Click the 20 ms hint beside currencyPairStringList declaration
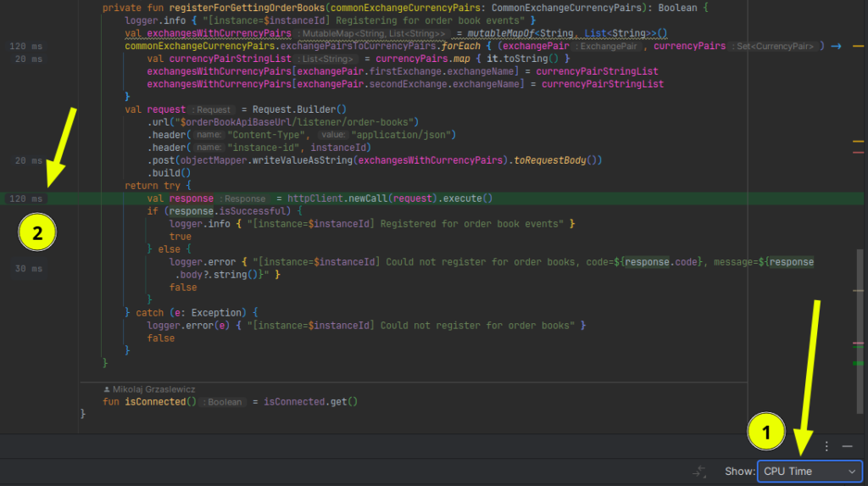Screen dimensions: 868x486 [29, 59]
